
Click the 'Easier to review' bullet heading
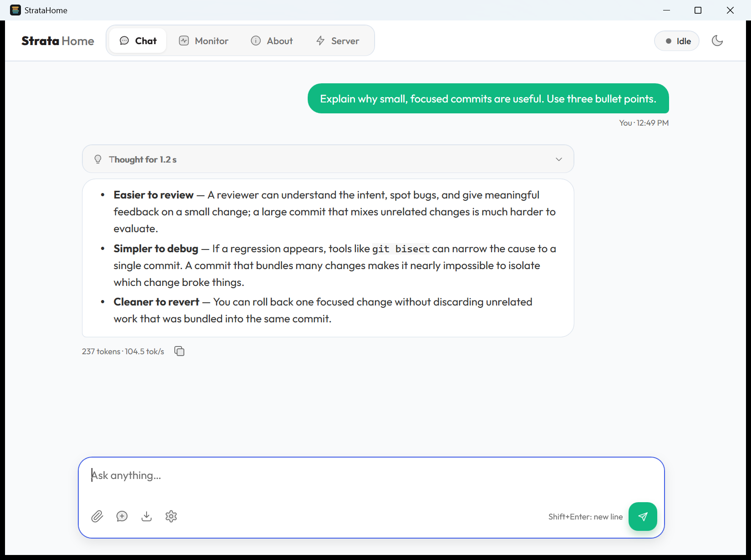coord(154,195)
